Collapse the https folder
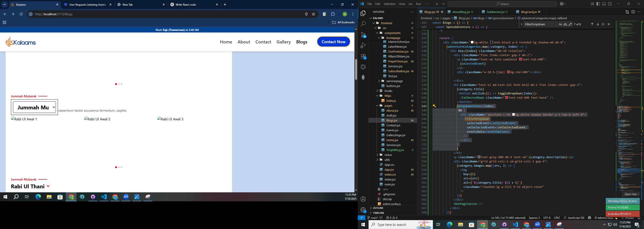 [x=388, y=96]
